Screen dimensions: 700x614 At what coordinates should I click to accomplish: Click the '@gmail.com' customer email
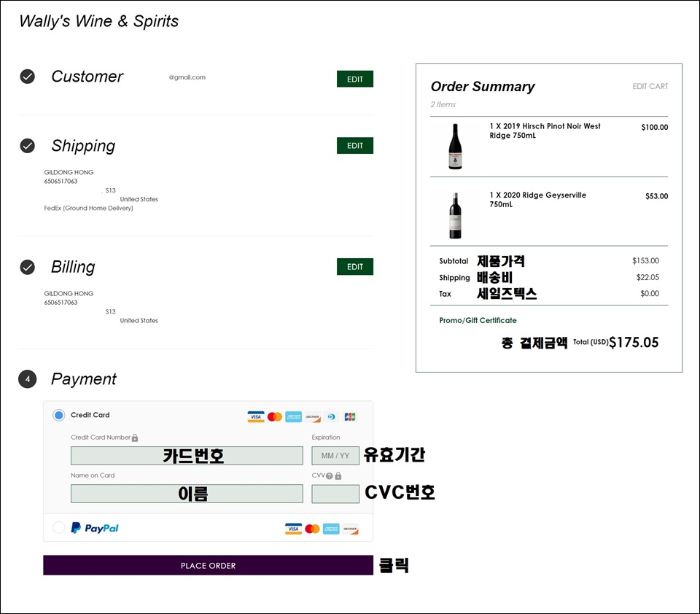(x=187, y=77)
